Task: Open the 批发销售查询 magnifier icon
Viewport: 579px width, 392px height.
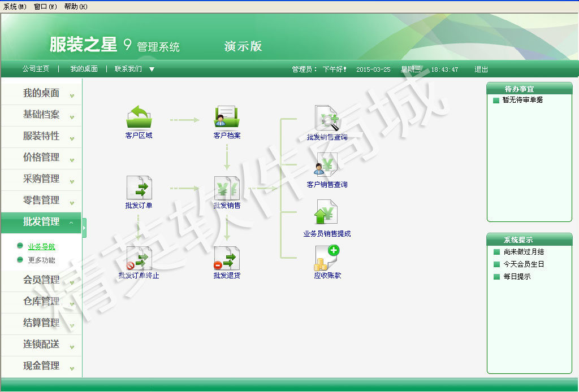Action: coord(327,118)
